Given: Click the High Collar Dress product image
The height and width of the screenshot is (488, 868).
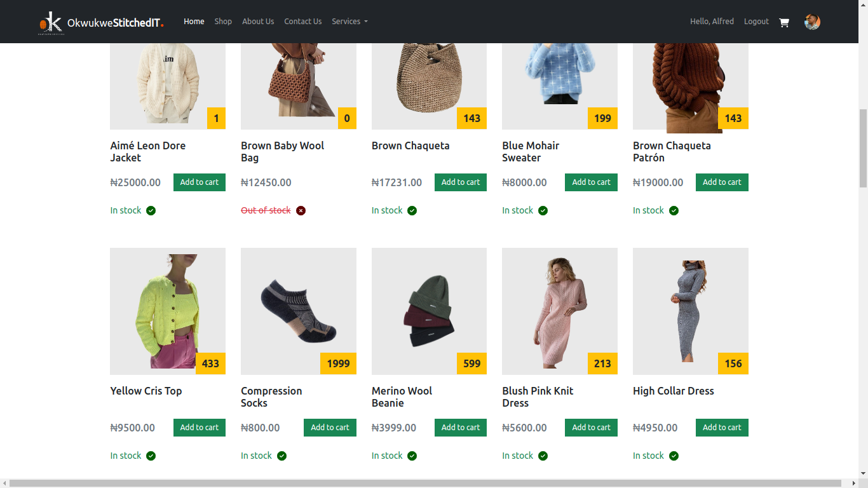Looking at the screenshot, I should coord(691,311).
